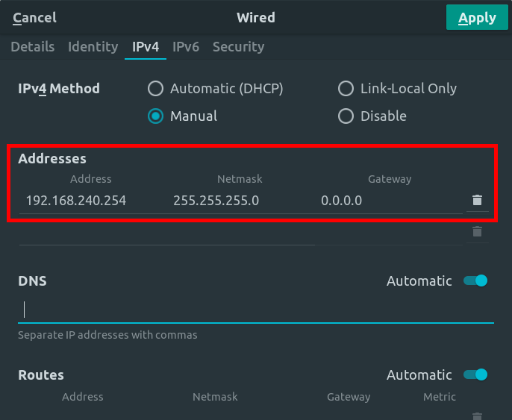Select the Disable IPv4 option
The height and width of the screenshot is (420, 512).
click(x=372, y=116)
